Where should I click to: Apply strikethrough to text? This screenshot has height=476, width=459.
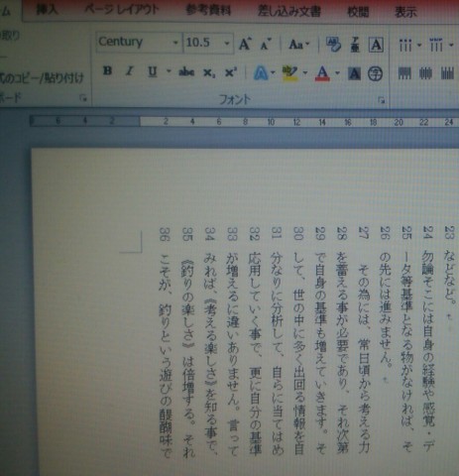pyautogui.click(x=186, y=71)
